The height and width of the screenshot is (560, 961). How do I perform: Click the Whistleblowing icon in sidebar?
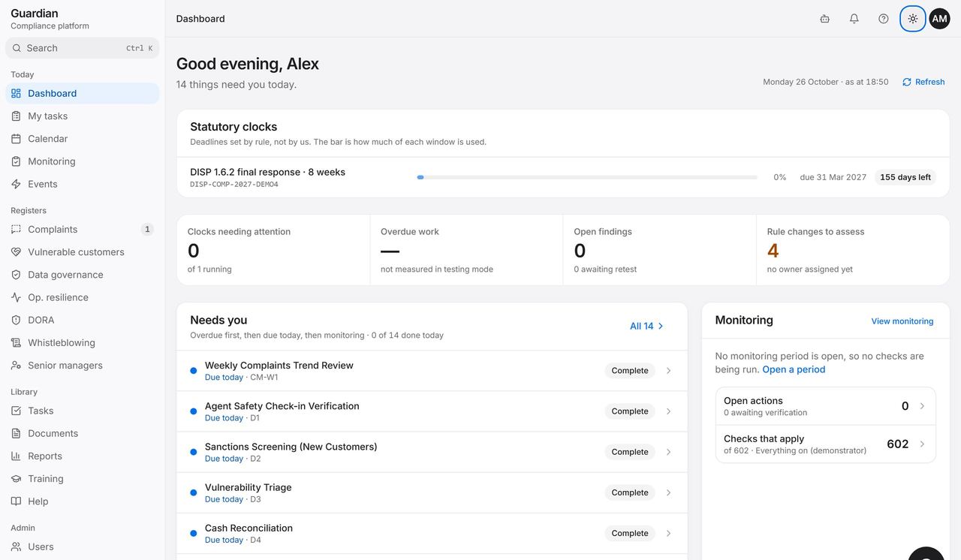[16, 343]
